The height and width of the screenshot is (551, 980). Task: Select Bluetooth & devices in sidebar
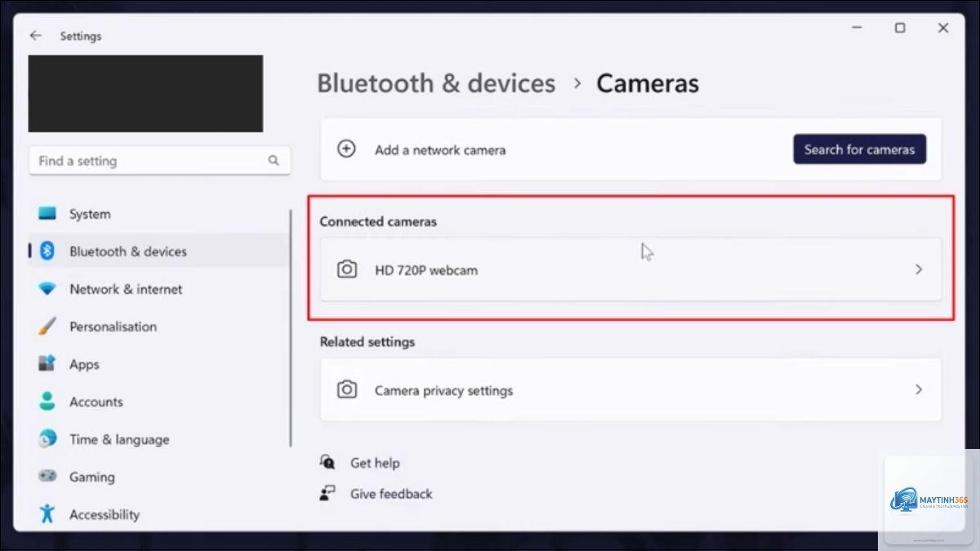158,251
